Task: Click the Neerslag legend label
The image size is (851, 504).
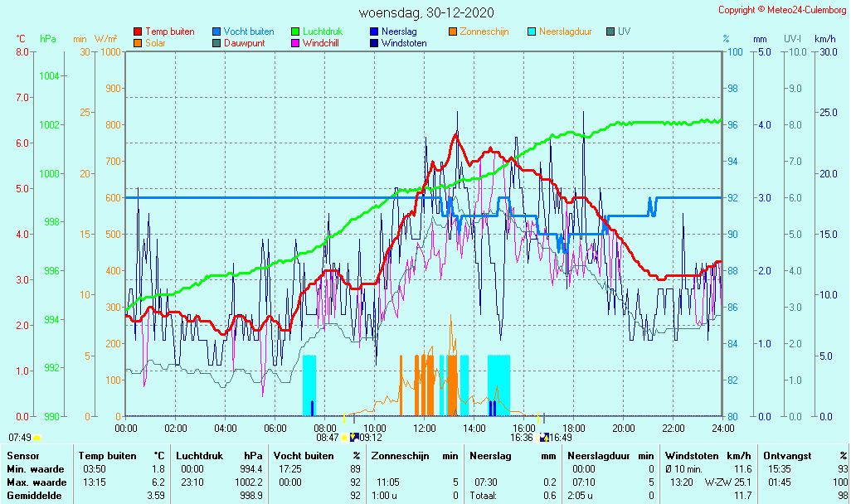Action: [x=399, y=31]
